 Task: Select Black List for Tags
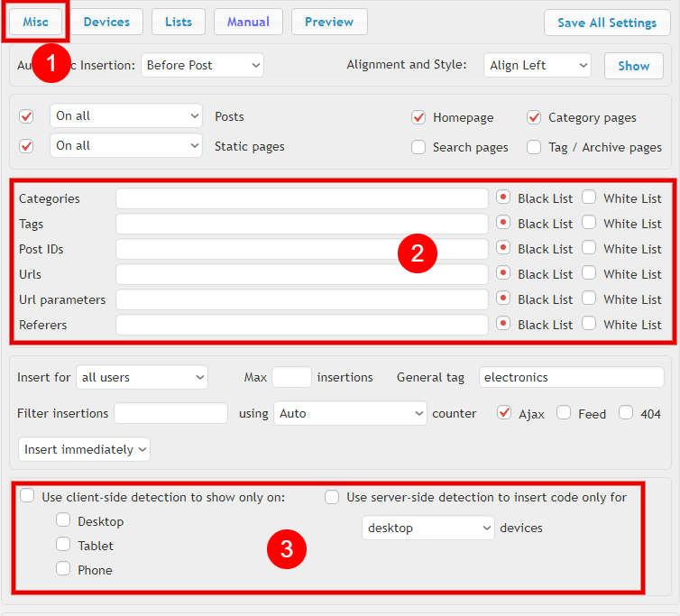pos(503,223)
